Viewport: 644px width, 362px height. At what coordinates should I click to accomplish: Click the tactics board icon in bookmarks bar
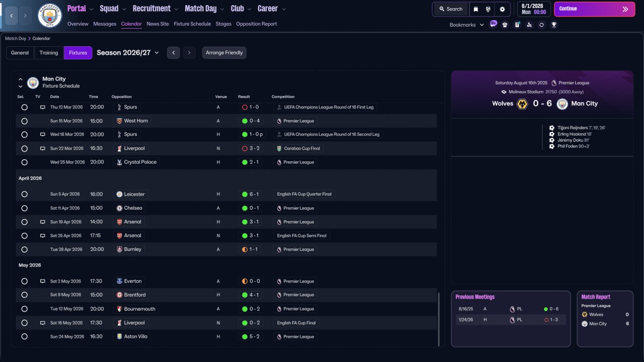coord(517,25)
